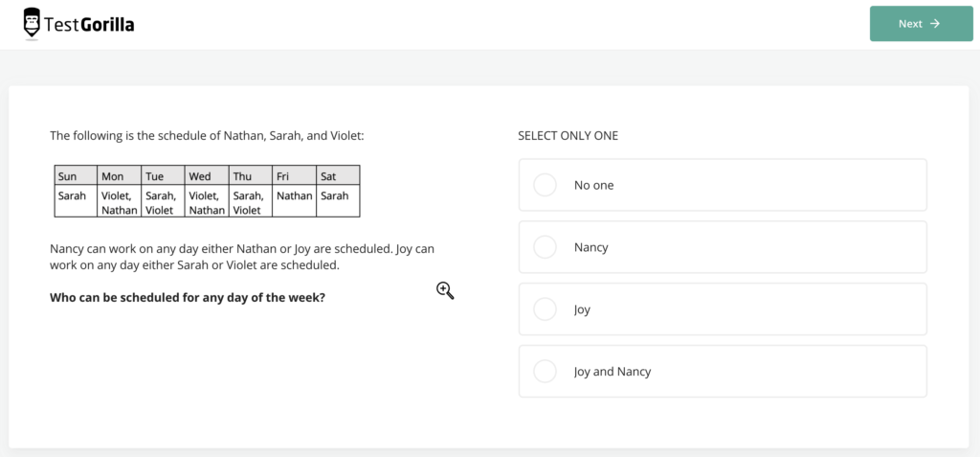
Task: Click the arrow icon inside Next button
Action: [x=935, y=24]
